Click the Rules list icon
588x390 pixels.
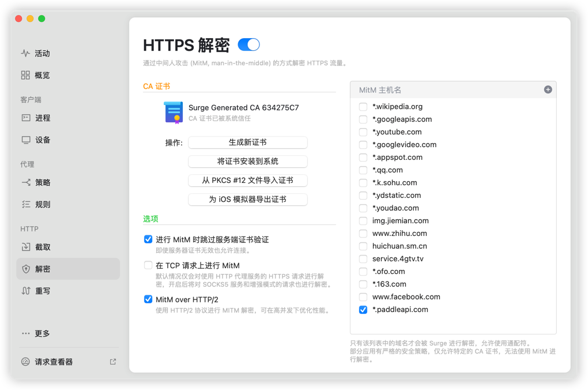tap(26, 204)
